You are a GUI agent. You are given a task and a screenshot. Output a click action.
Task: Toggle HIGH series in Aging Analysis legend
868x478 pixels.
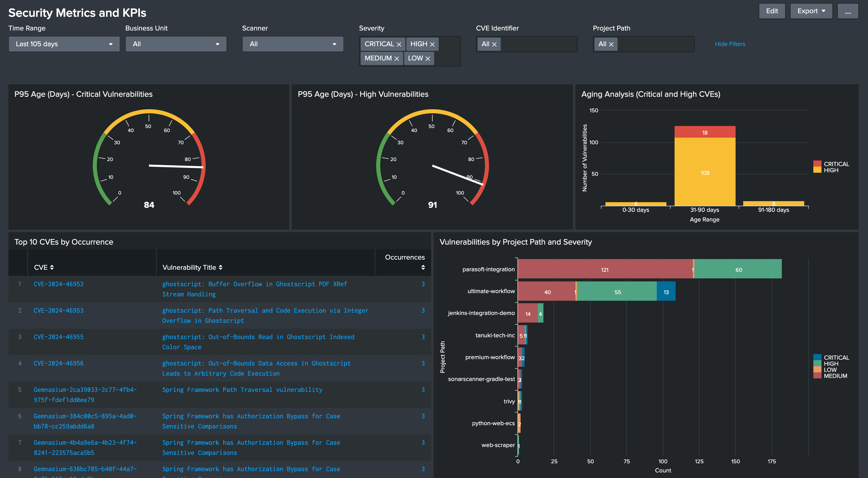(x=831, y=170)
